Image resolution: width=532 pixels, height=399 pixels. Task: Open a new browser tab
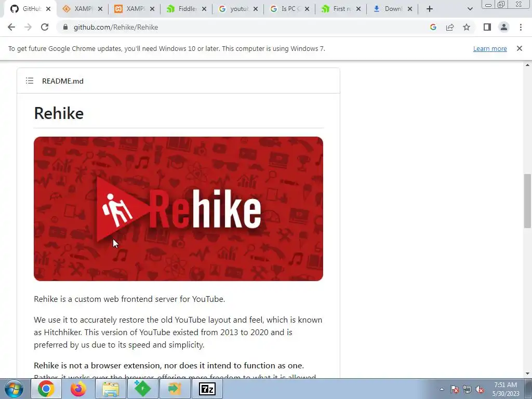coord(430,9)
